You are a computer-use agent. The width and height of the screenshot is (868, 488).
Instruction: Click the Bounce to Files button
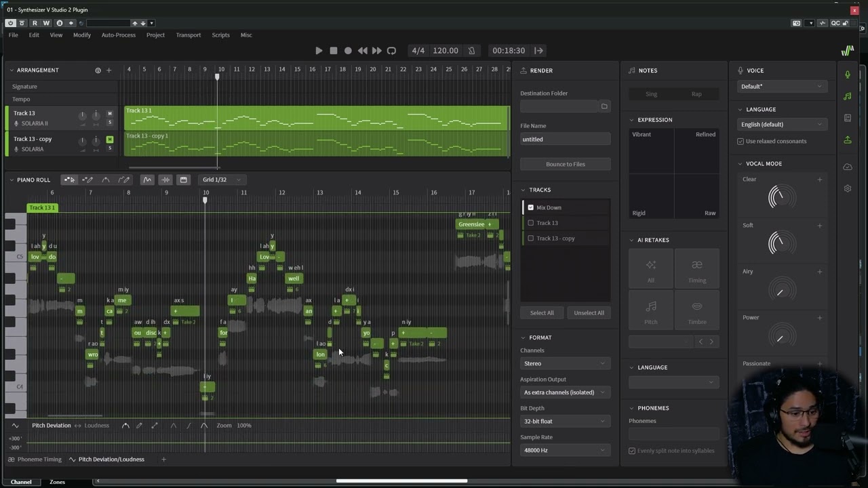click(565, 164)
